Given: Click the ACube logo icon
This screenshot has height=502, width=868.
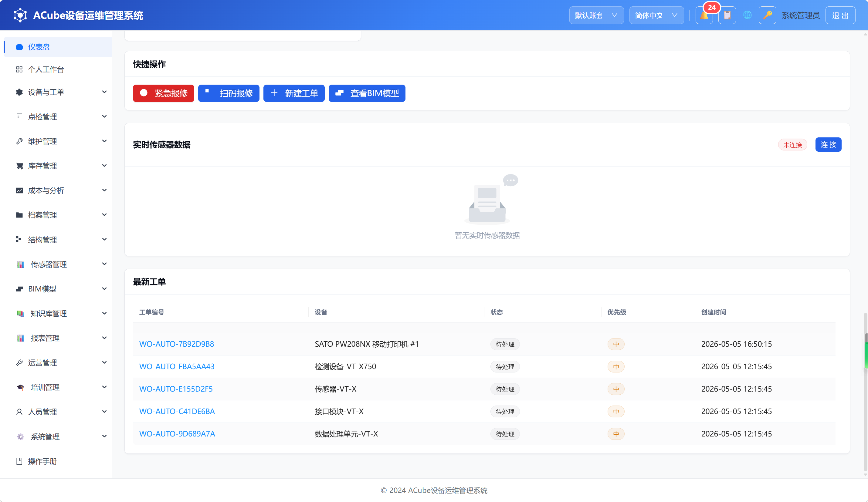Looking at the screenshot, I should point(20,15).
